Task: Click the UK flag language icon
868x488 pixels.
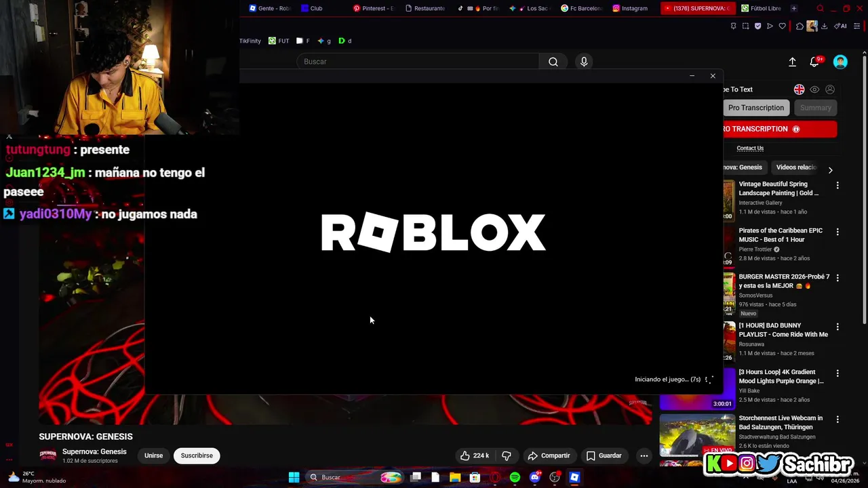Action: coord(799,89)
